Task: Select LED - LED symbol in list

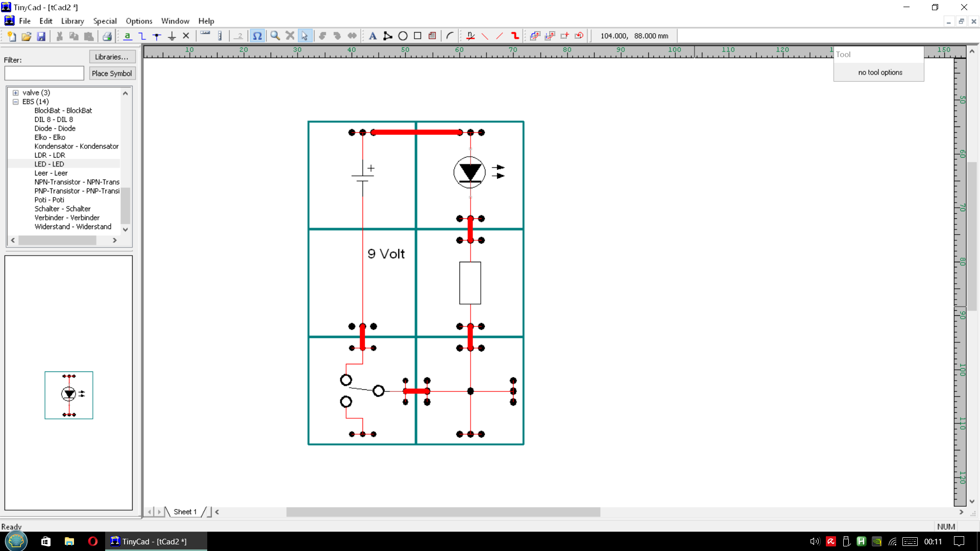Action: tap(49, 164)
